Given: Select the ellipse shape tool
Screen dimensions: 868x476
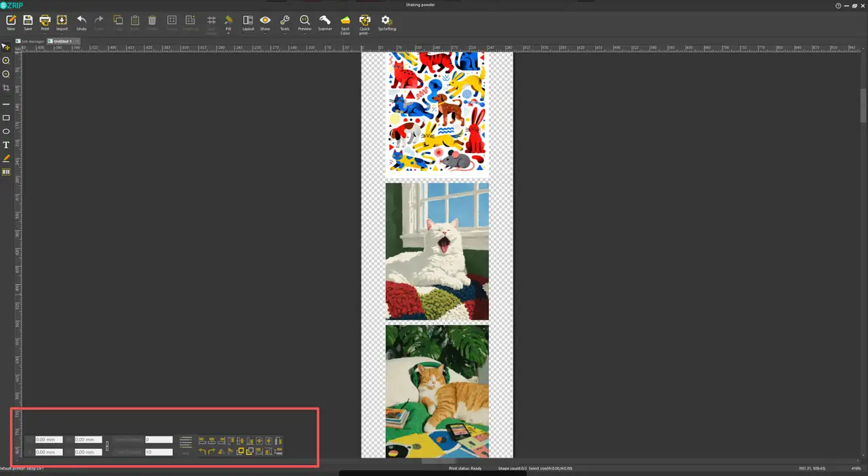Looking at the screenshot, I should [x=6, y=132].
